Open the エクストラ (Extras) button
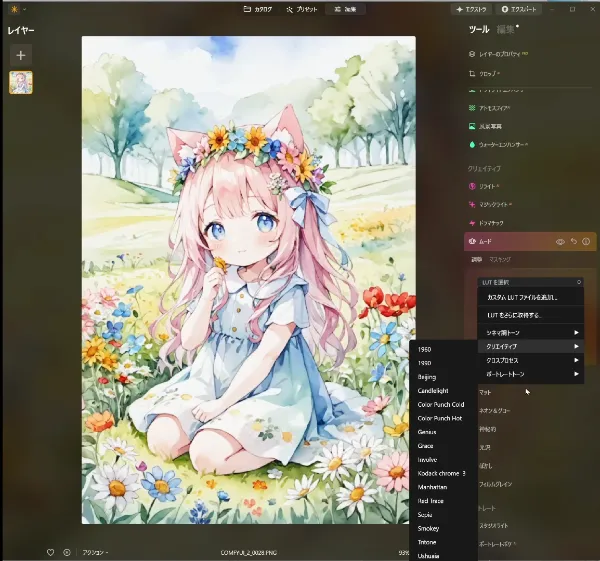Viewport: 600px width, 561px height. (471, 9)
